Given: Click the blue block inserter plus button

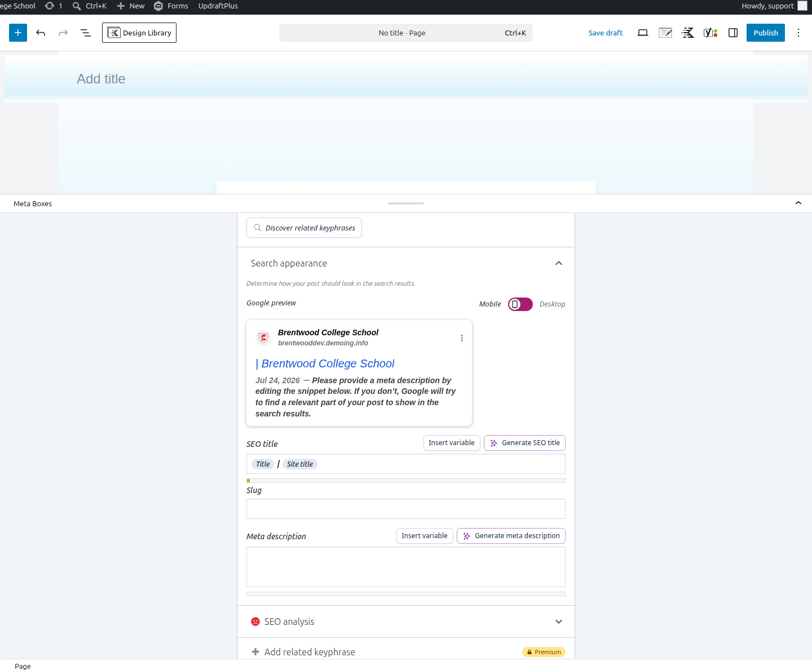Looking at the screenshot, I should (x=18, y=33).
